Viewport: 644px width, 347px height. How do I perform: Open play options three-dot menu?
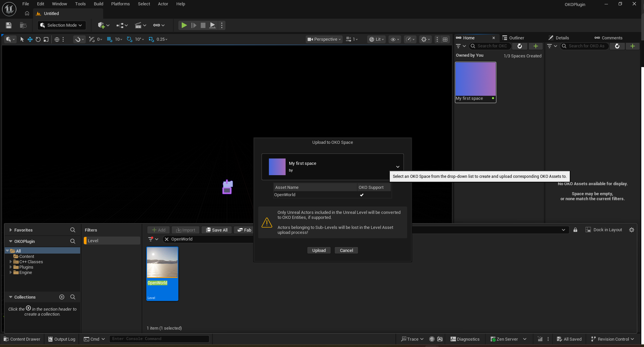(x=222, y=25)
